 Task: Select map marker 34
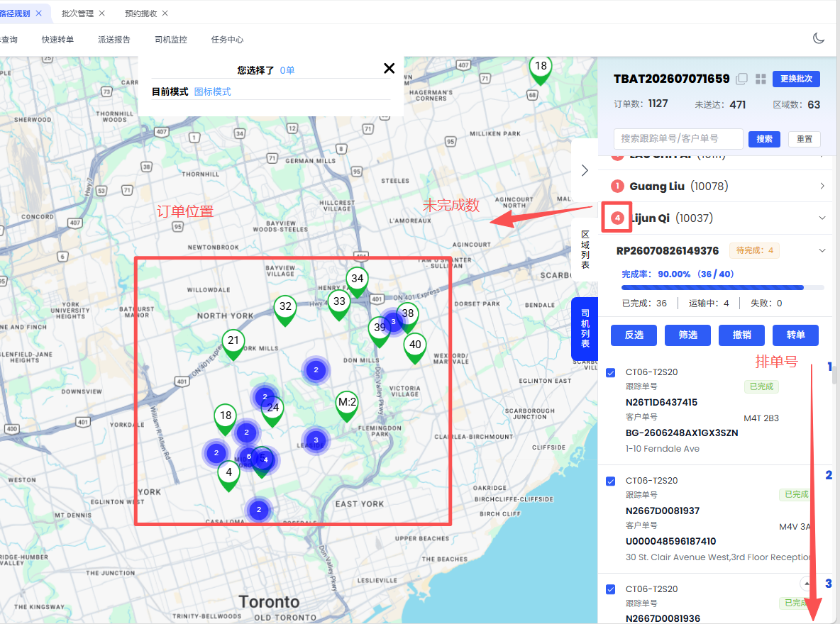click(358, 282)
